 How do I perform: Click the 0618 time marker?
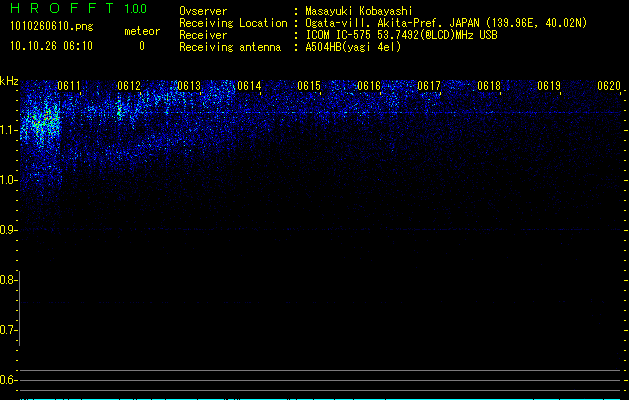click(489, 86)
